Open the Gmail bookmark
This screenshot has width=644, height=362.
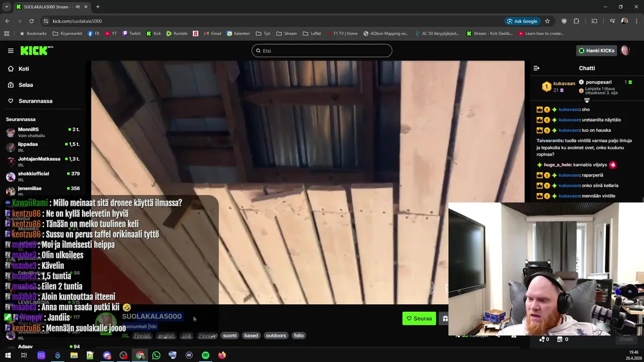click(212, 34)
